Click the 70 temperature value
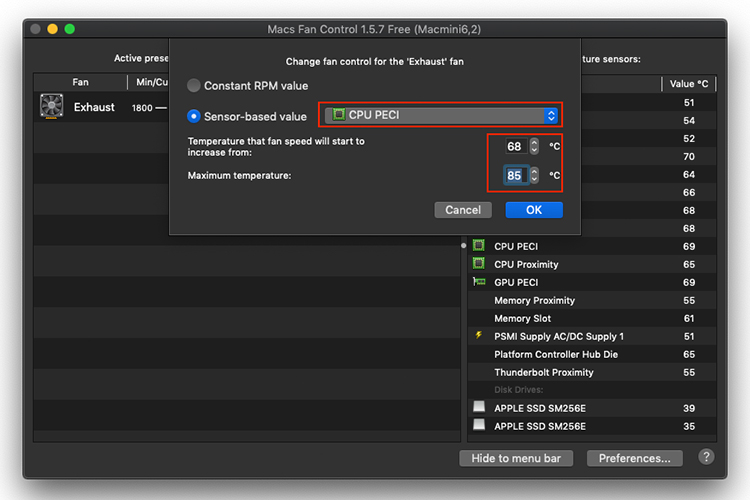The width and height of the screenshot is (750, 500). [689, 156]
